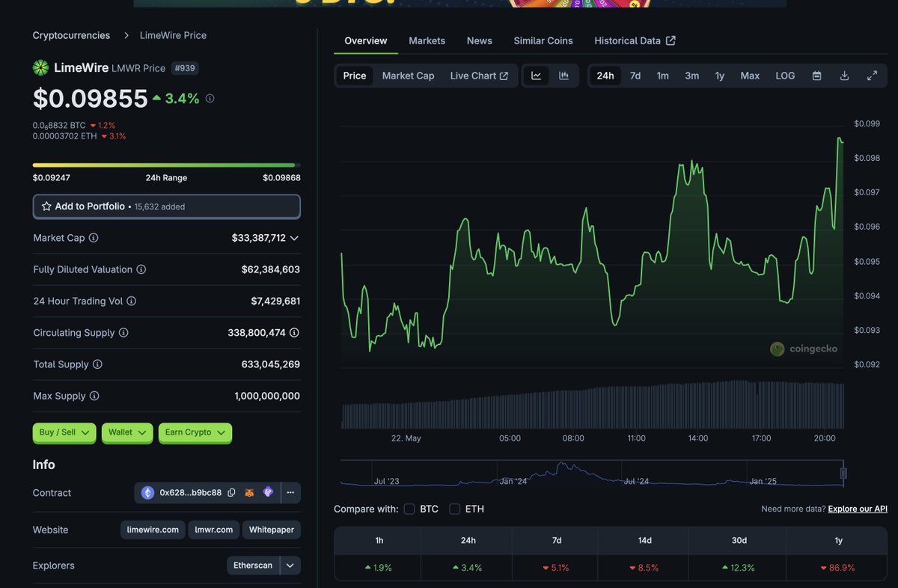Enable the BTC comparison checkbox
Viewport: 898px width, 588px height.
click(x=409, y=509)
